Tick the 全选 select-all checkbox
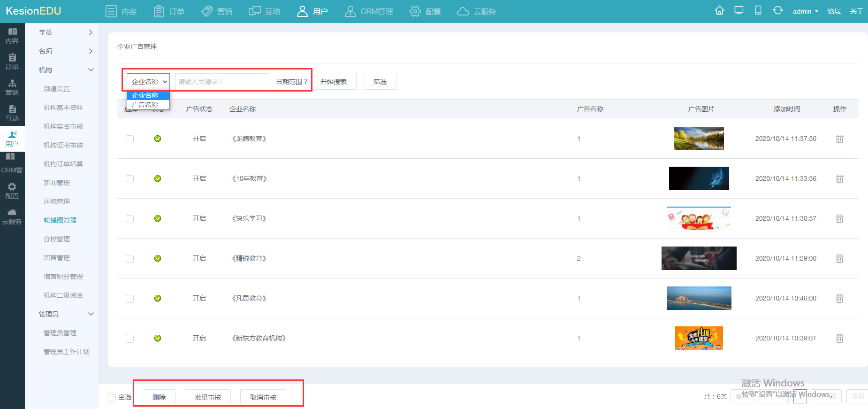Screen dimensions: 868x409 (112, 397)
